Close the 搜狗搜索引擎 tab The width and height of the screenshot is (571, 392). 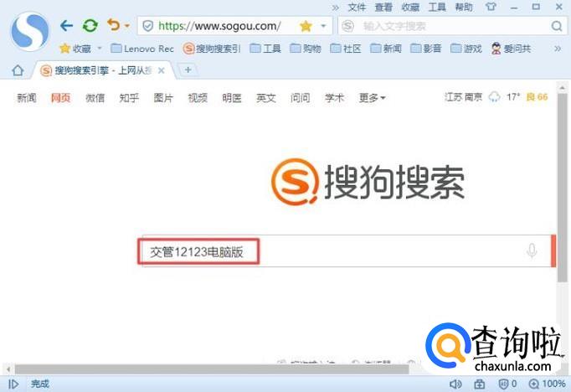[x=162, y=70]
